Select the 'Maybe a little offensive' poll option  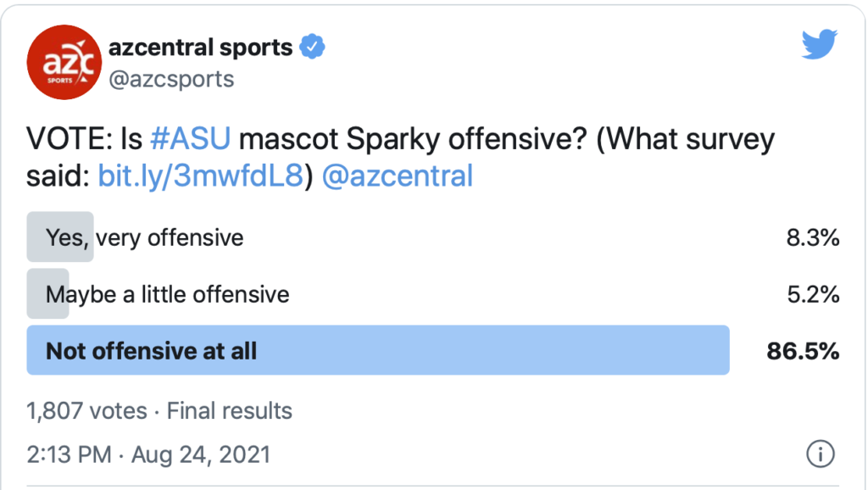coord(168,294)
